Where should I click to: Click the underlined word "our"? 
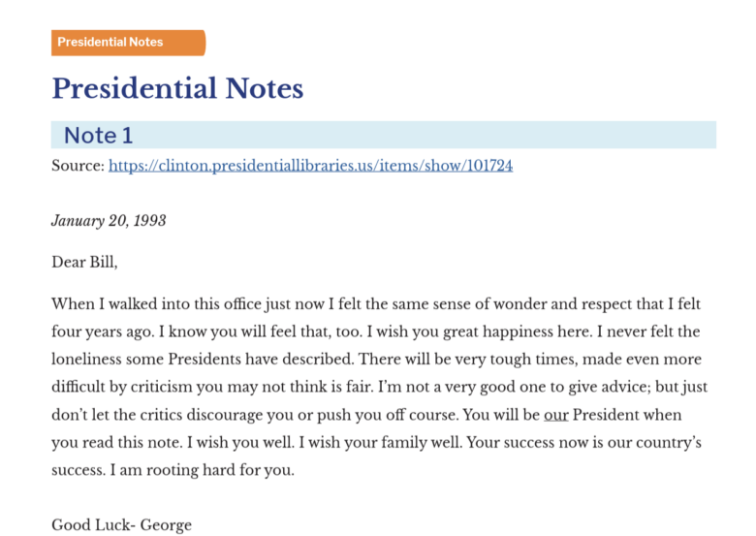555,415
